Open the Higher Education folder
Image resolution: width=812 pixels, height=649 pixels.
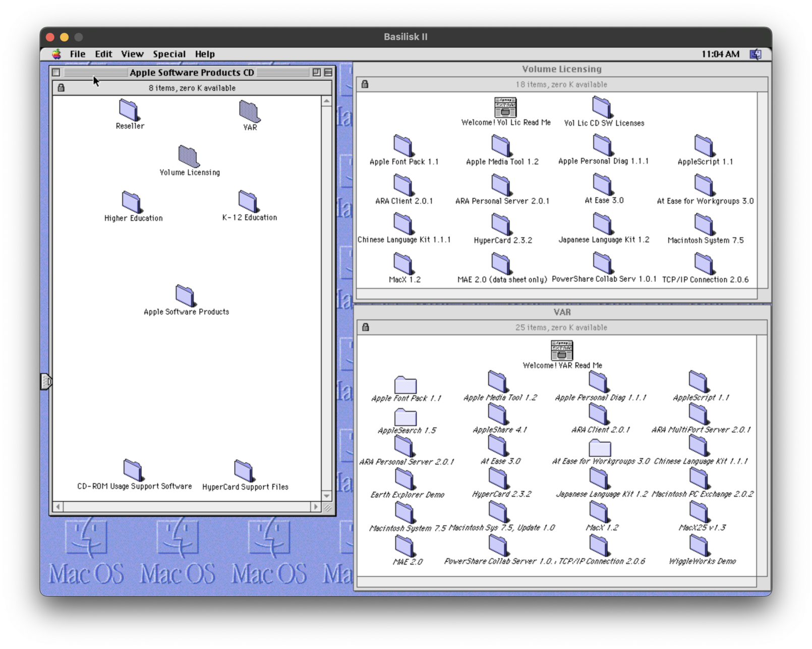pyautogui.click(x=132, y=202)
